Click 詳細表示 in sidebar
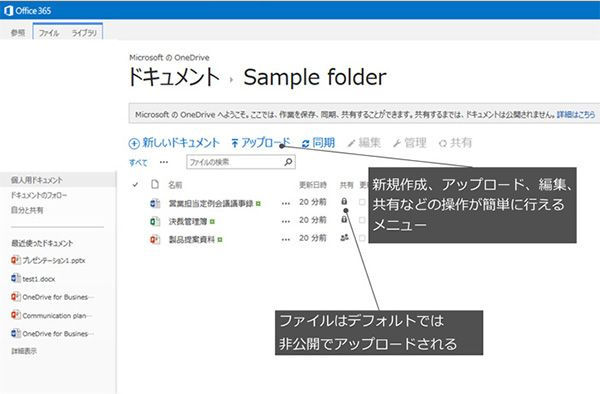 24,351
